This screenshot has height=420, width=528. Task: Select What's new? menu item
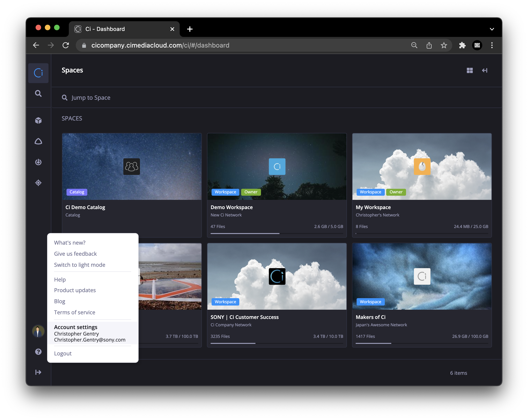click(x=70, y=243)
